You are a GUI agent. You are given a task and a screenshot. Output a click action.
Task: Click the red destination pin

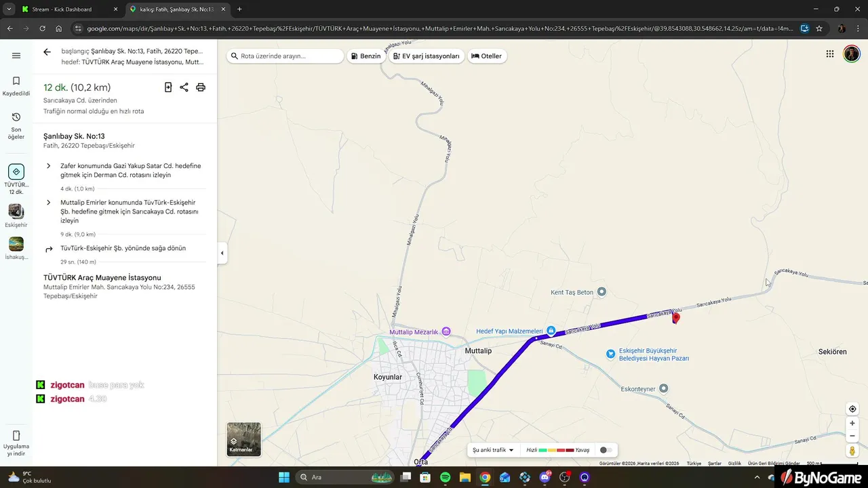pos(675,317)
